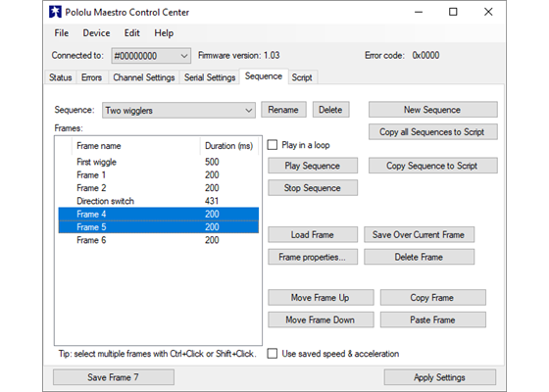Open the Edit menu
Screen dimensions: 549x392
pos(132,33)
